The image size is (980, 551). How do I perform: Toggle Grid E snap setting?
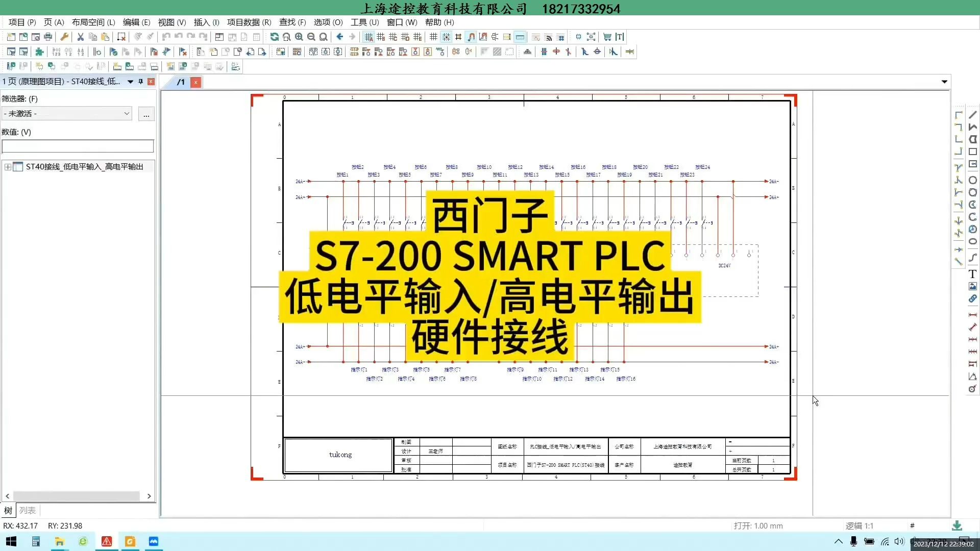tap(418, 37)
